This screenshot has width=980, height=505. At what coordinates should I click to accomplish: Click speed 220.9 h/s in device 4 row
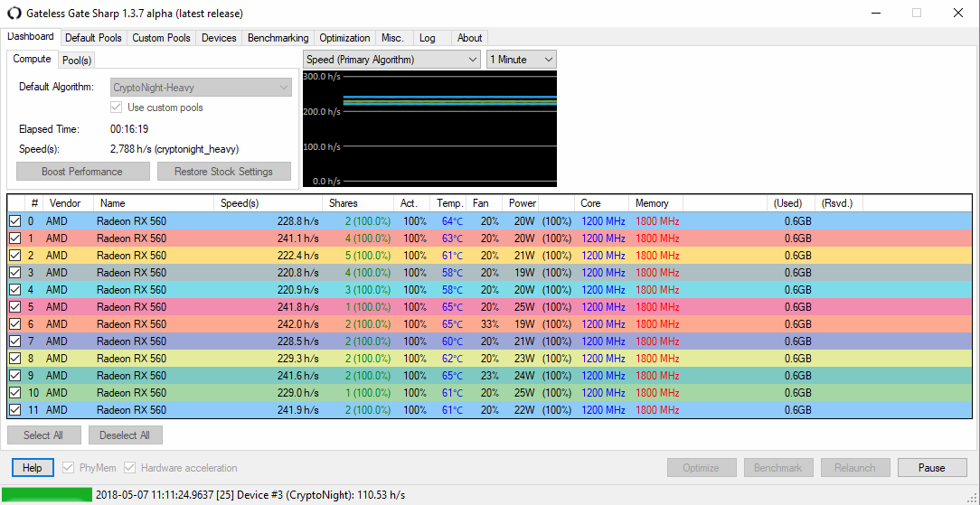[x=298, y=290]
